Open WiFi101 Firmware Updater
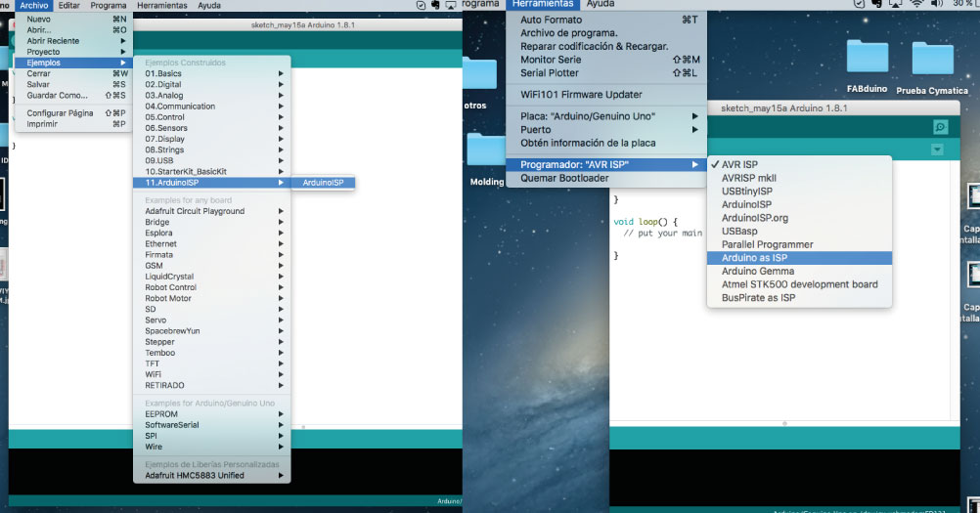Image resolution: width=980 pixels, height=513 pixels. pos(606,95)
